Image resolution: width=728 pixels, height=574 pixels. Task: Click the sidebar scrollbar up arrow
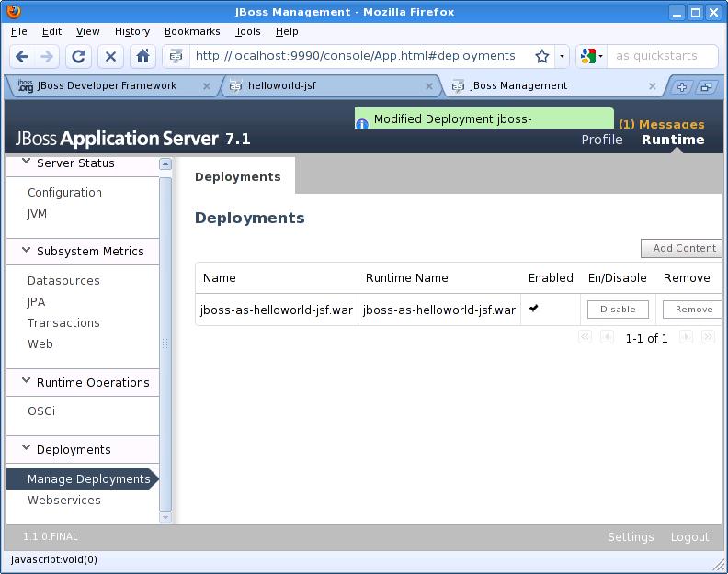pyautogui.click(x=165, y=164)
